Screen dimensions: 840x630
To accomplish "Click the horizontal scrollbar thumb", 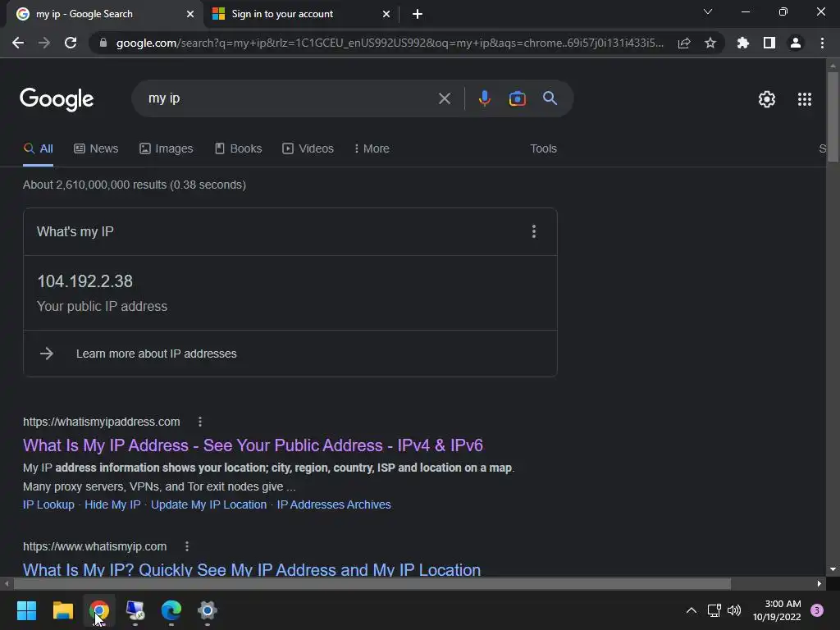I will tap(372, 583).
